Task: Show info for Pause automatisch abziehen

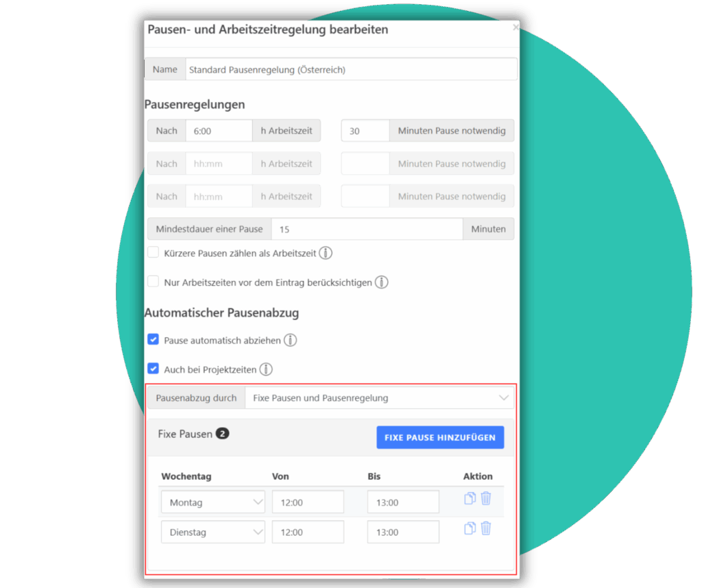Action: (291, 340)
